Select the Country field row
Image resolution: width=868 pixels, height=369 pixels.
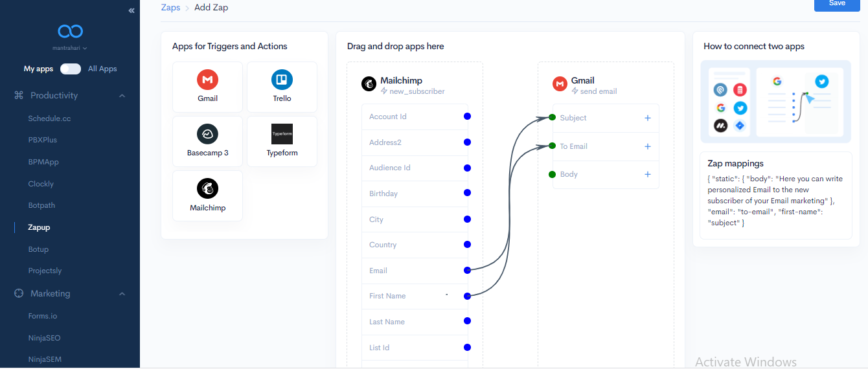click(x=415, y=245)
